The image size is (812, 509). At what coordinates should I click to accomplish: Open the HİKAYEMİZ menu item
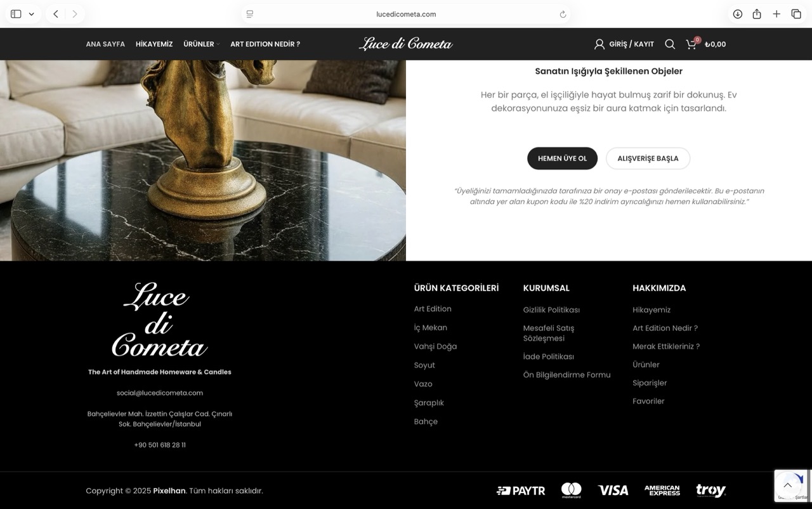tap(154, 44)
